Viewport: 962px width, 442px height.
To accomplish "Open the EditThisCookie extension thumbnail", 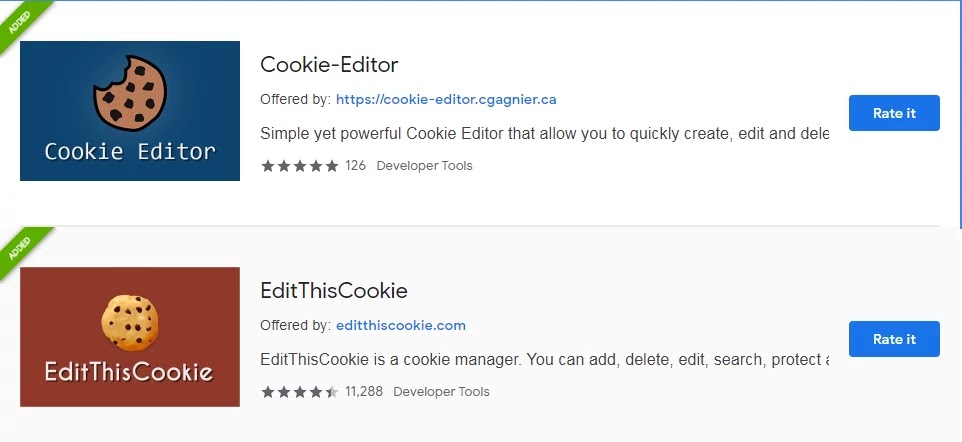I will point(129,337).
